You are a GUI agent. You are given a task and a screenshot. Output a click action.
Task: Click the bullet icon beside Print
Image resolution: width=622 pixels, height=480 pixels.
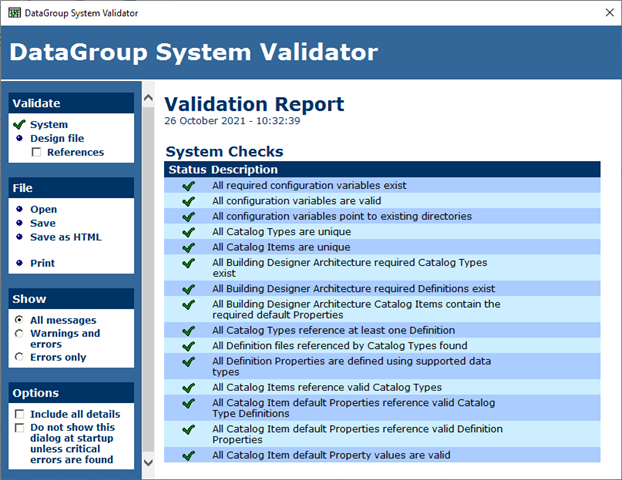19,263
